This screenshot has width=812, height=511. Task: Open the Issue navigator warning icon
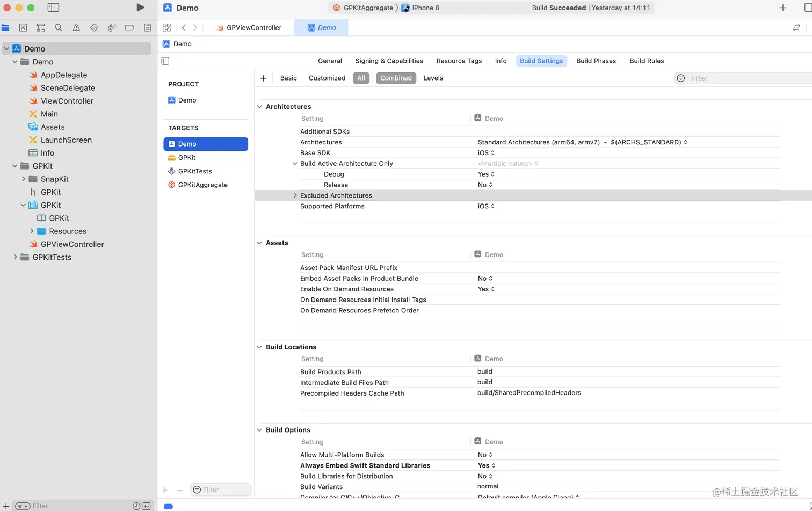pyautogui.click(x=76, y=27)
